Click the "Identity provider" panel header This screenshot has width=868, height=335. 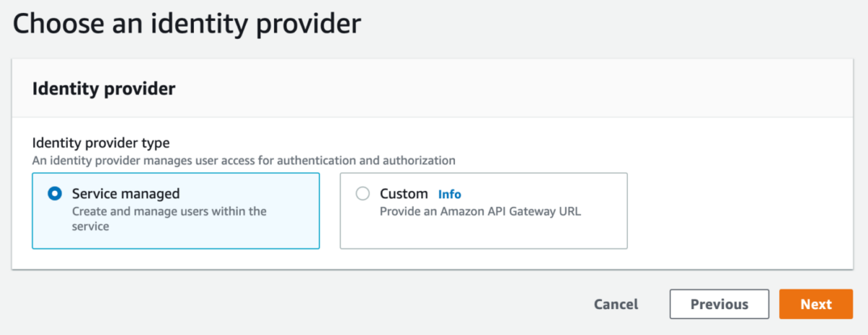[x=104, y=89]
